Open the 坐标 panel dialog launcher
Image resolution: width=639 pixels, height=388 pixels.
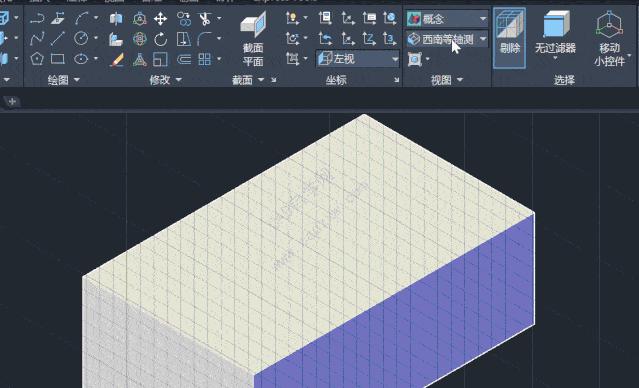397,80
